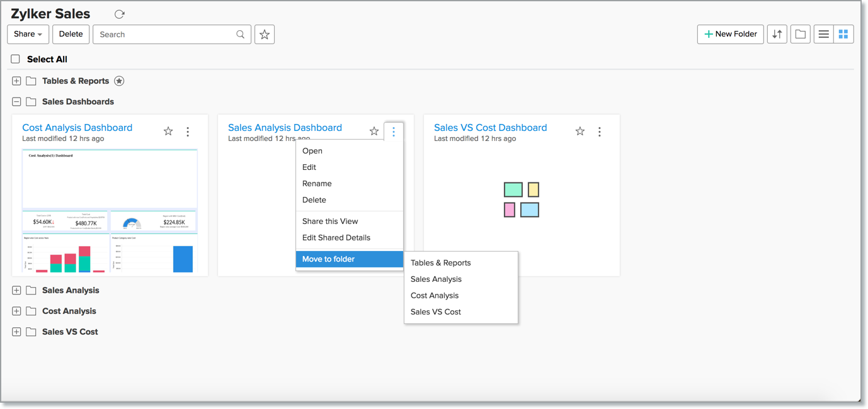Open the Cost Analysis Dashboard title link
868x409 pixels.
coord(77,128)
